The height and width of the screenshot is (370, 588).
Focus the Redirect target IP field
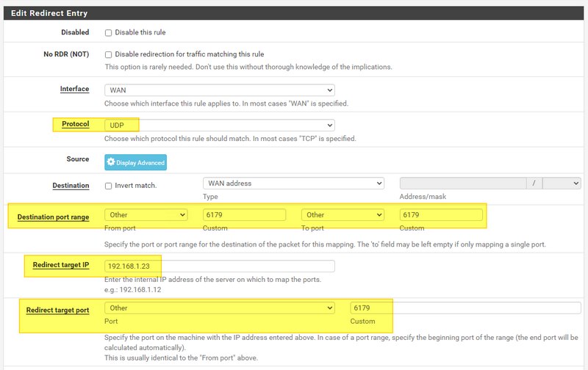[x=219, y=266]
